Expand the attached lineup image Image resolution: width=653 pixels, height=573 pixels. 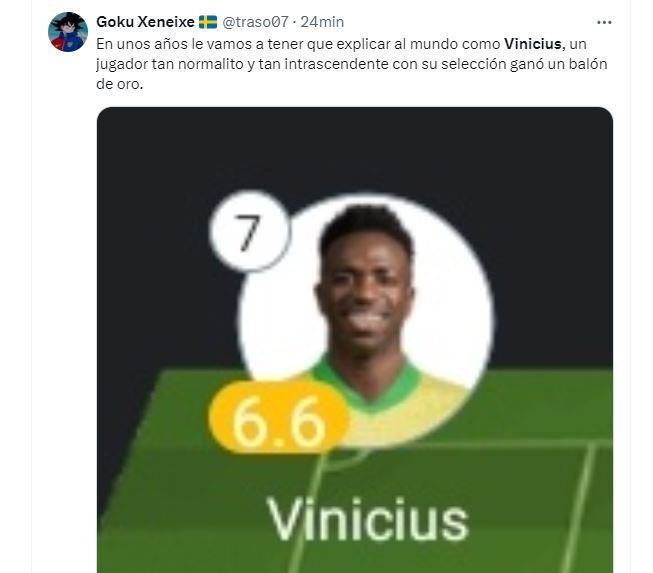(355, 340)
